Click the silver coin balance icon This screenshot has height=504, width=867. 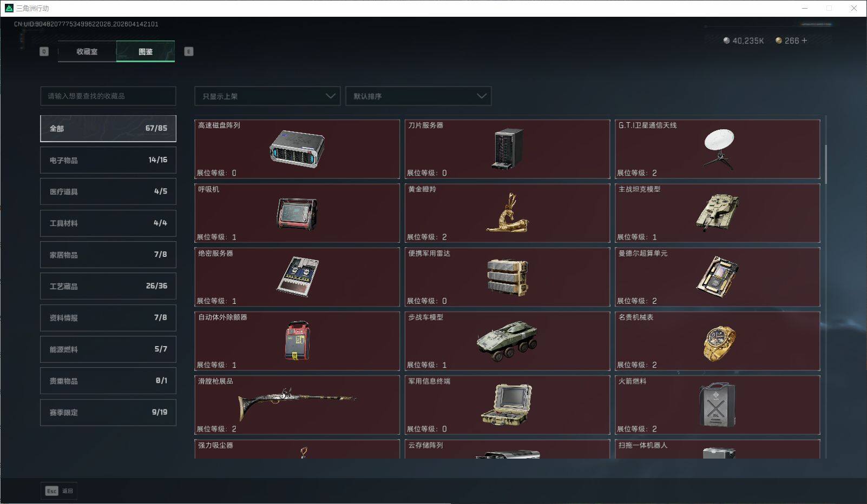(x=726, y=40)
